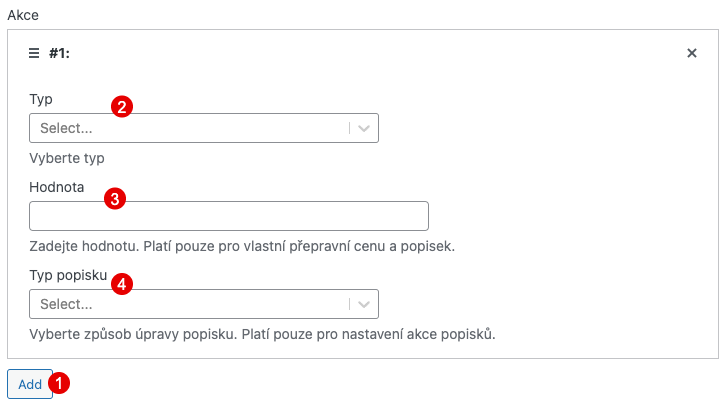Click the red numbered marker 2 near Typ

122,107
